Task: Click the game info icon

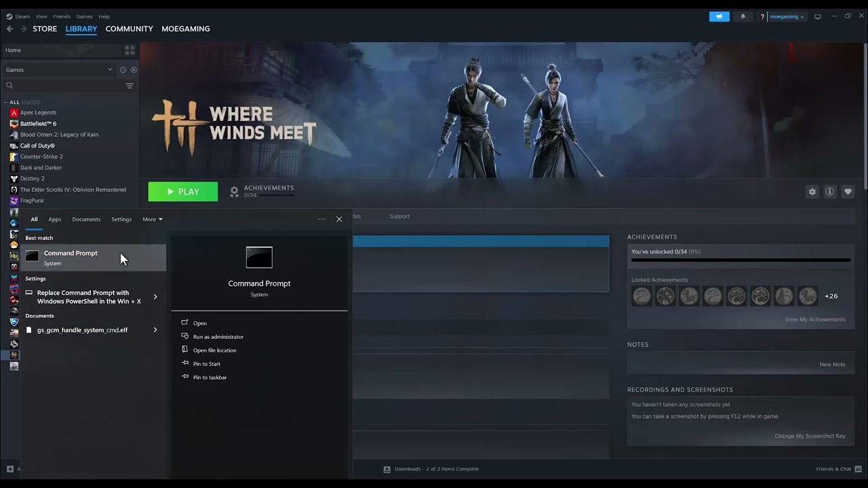Action: click(829, 192)
